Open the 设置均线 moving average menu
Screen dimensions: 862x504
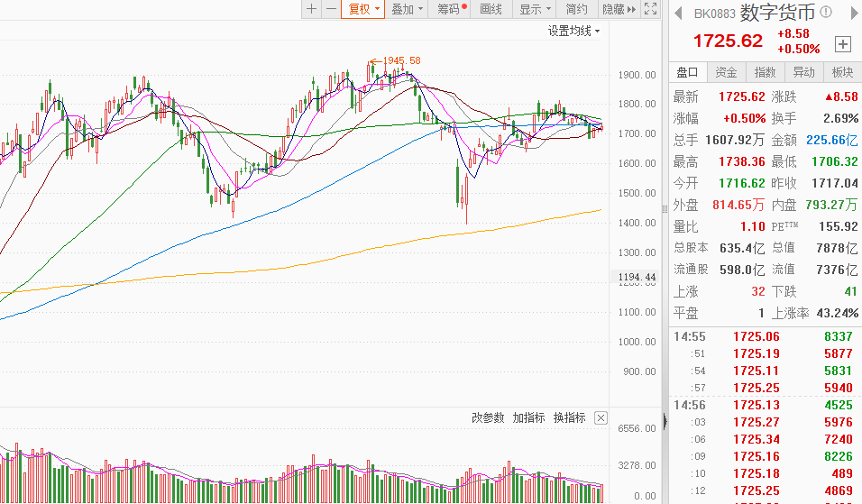(x=574, y=31)
